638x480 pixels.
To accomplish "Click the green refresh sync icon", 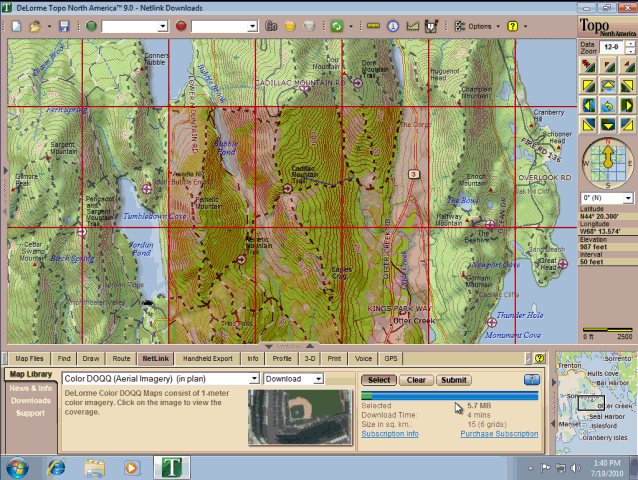I will [336, 26].
